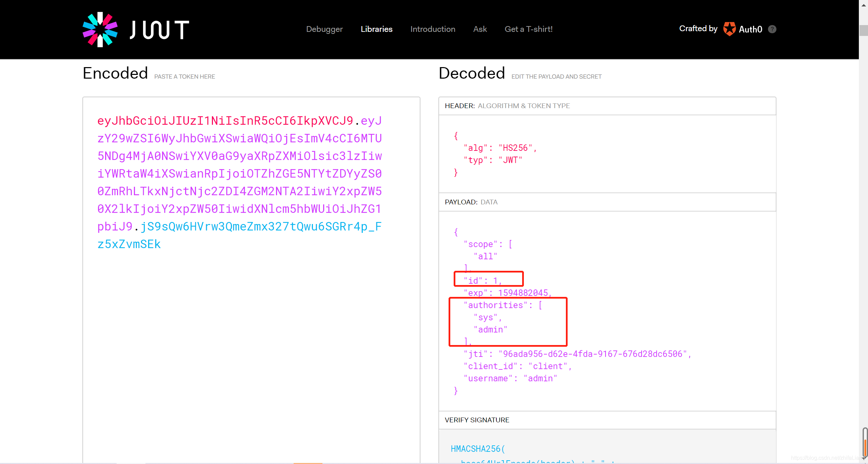The width and height of the screenshot is (868, 464).
Task: Click the vertical scrollbar thumb
Action: [864, 30]
